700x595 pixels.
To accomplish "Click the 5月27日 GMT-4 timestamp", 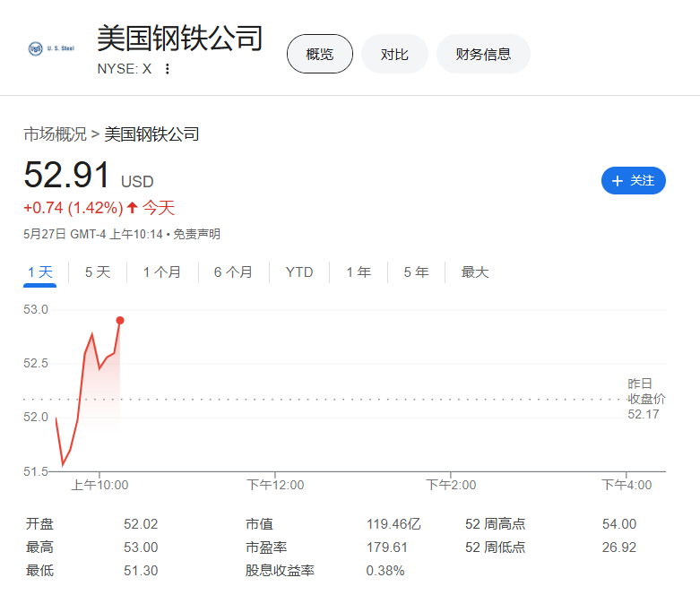I will coord(93,234).
